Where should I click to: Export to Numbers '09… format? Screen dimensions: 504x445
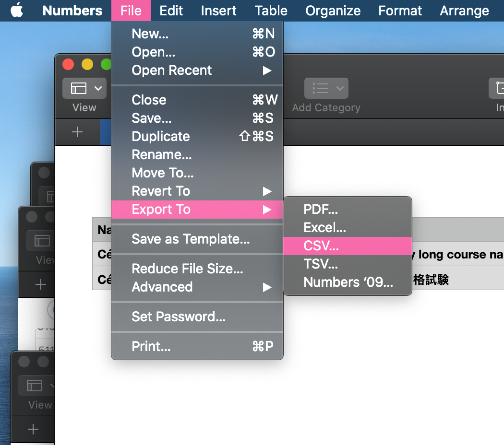point(348,282)
